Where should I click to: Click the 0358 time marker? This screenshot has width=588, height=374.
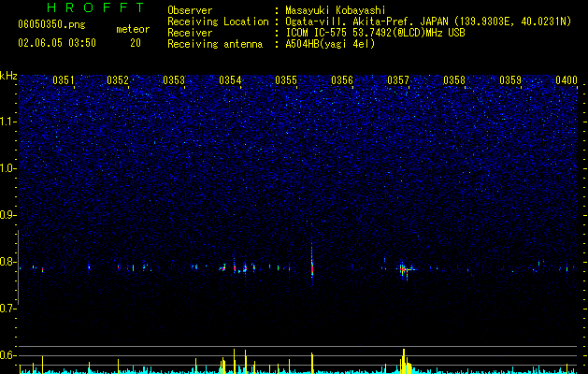tap(454, 80)
